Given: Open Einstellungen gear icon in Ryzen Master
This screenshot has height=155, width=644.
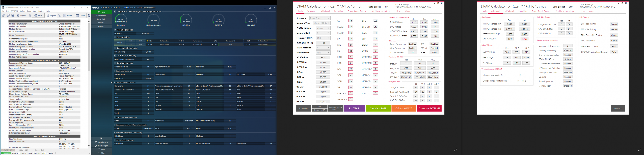Looking at the screenshot, I should [96, 146].
